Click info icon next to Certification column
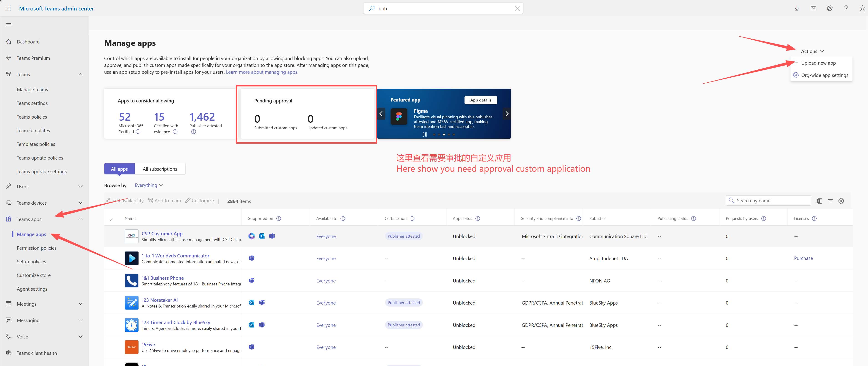The width and height of the screenshot is (868, 366). coord(412,219)
